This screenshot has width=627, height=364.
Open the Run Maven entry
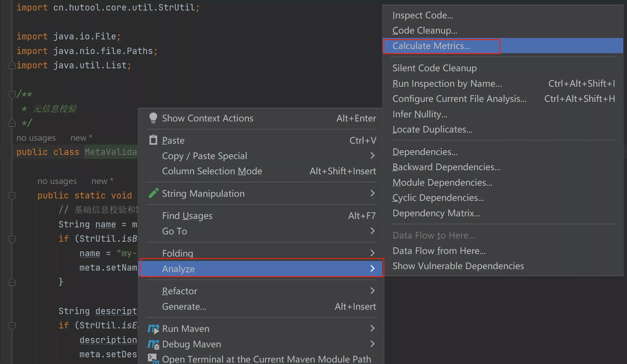(x=261, y=329)
